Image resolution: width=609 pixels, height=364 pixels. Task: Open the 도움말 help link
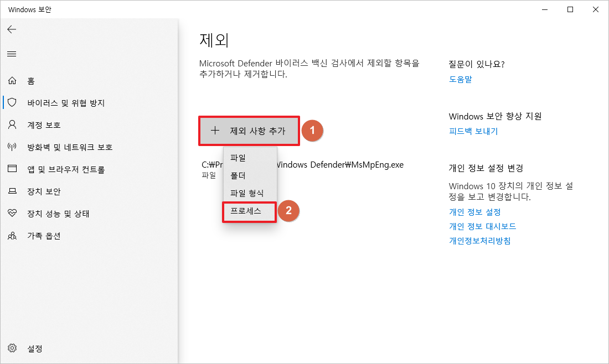tap(460, 79)
